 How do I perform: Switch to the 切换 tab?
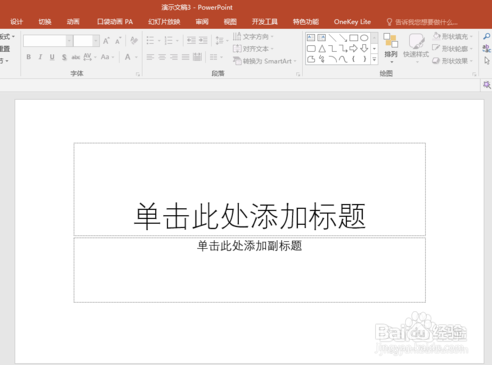[x=45, y=22]
